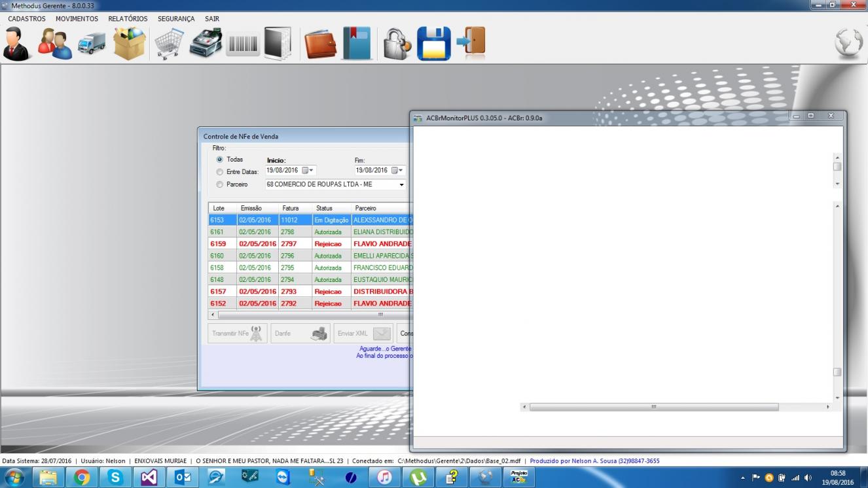
Task: Open the two-people partners icon
Action: pos(55,44)
